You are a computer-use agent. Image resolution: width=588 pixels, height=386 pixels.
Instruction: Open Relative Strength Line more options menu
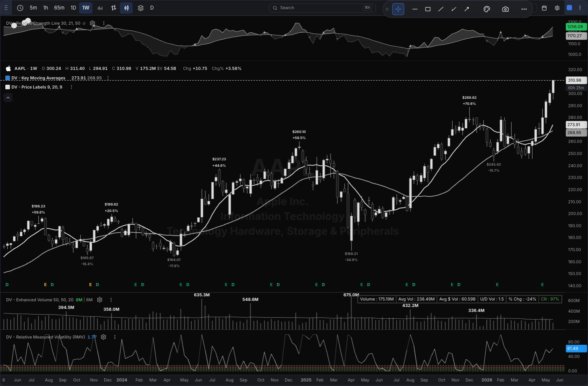[x=104, y=23]
